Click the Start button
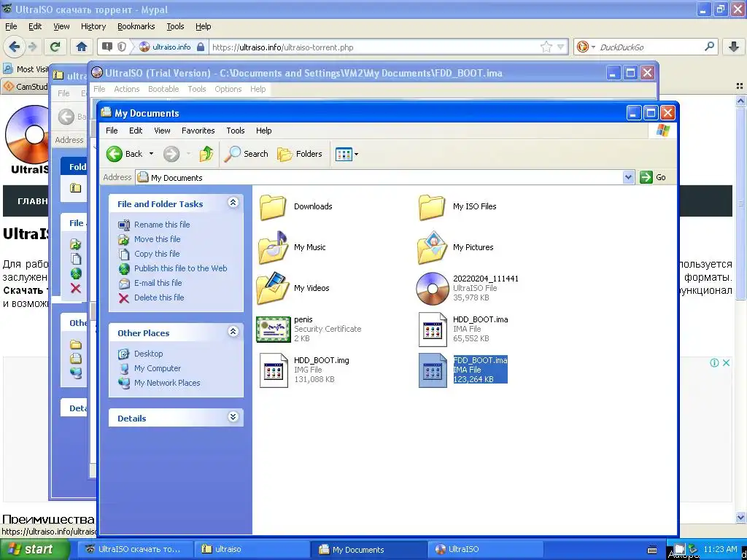Screen dimensions: 747x560 (x=34, y=550)
